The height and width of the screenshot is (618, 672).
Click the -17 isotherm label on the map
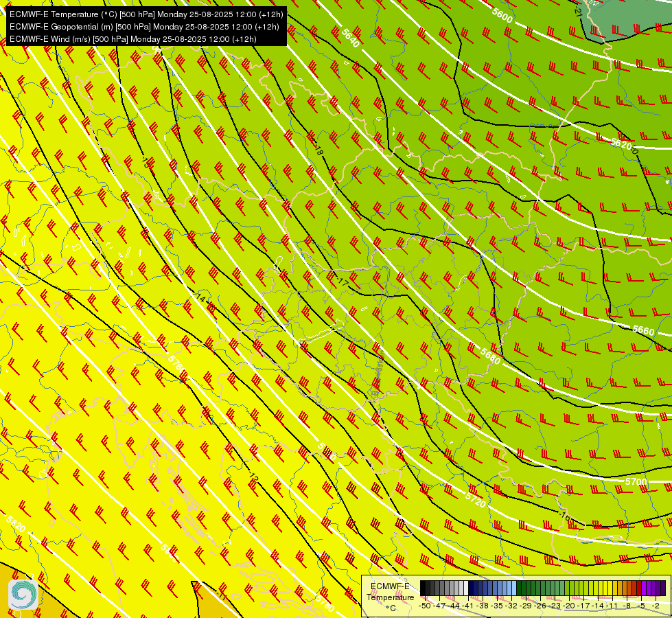pos(342,282)
